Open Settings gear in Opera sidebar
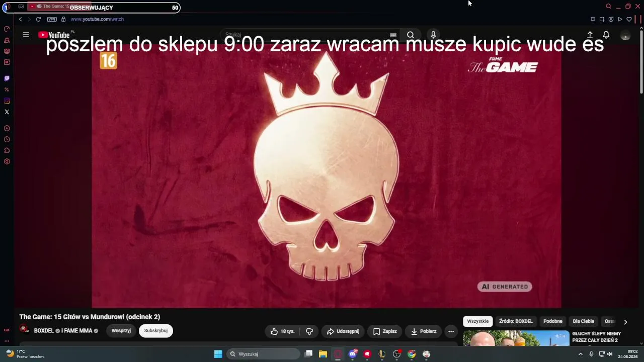The height and width of the screenshot is (362, 644). click(7, 161)
